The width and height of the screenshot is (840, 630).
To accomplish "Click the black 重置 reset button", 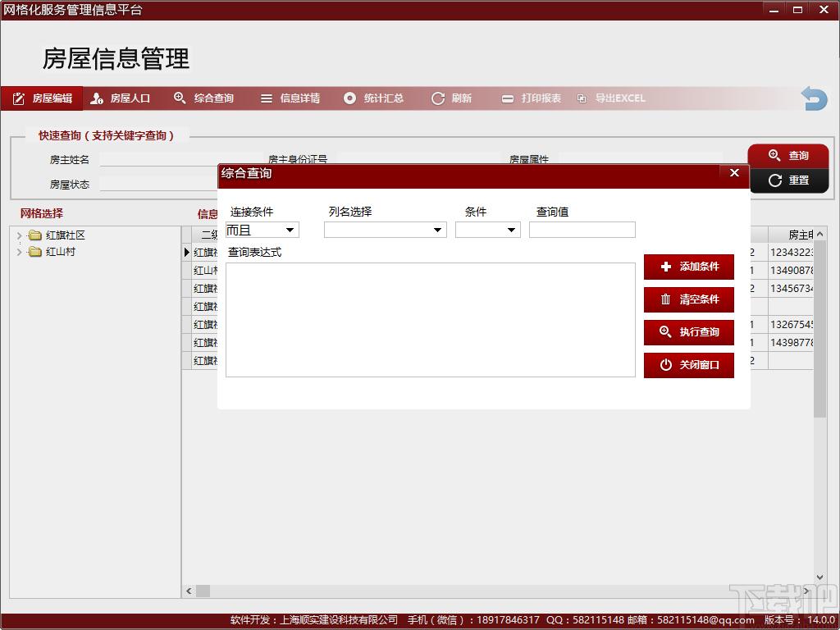I will (788, 180).
